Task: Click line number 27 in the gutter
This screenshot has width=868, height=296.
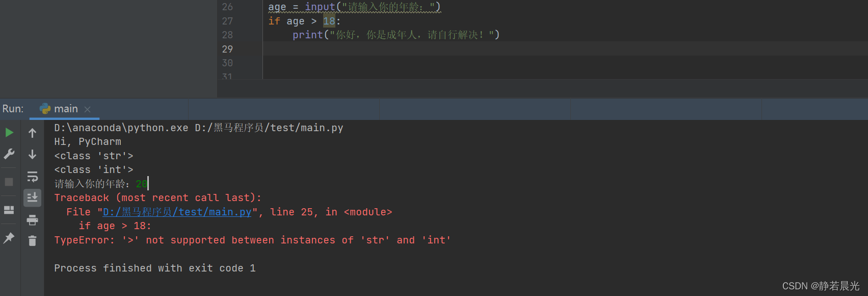Action: click(x=227, y=21)
